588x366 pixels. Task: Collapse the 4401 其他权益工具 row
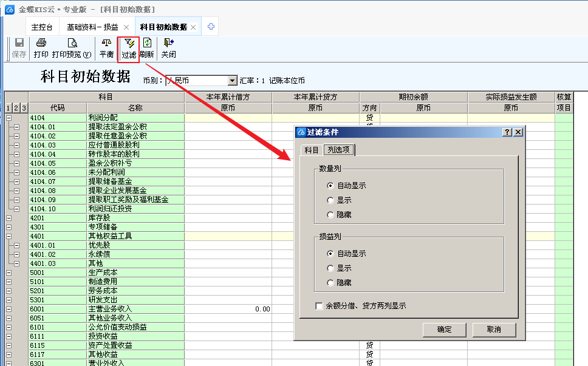(x=9, y=236)
